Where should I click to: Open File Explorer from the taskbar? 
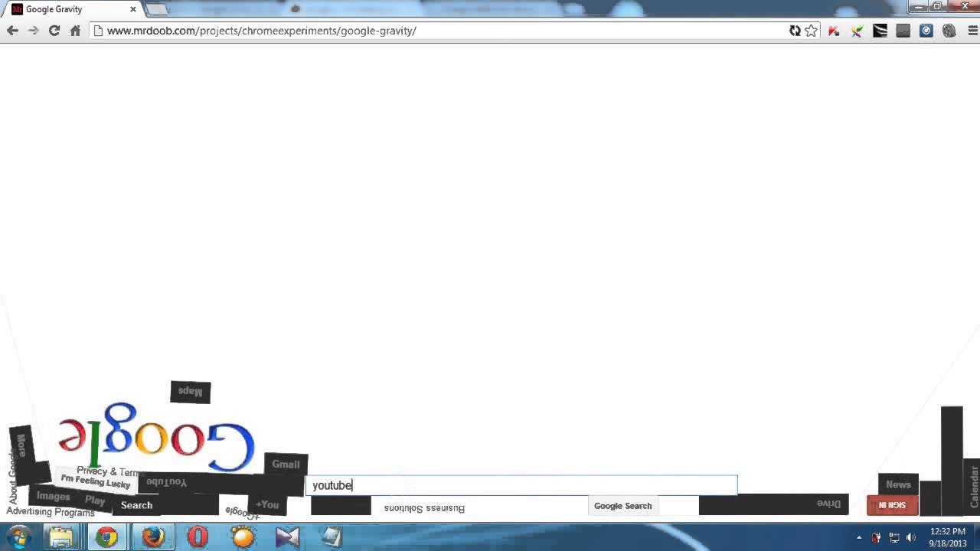tap(61, 537)
